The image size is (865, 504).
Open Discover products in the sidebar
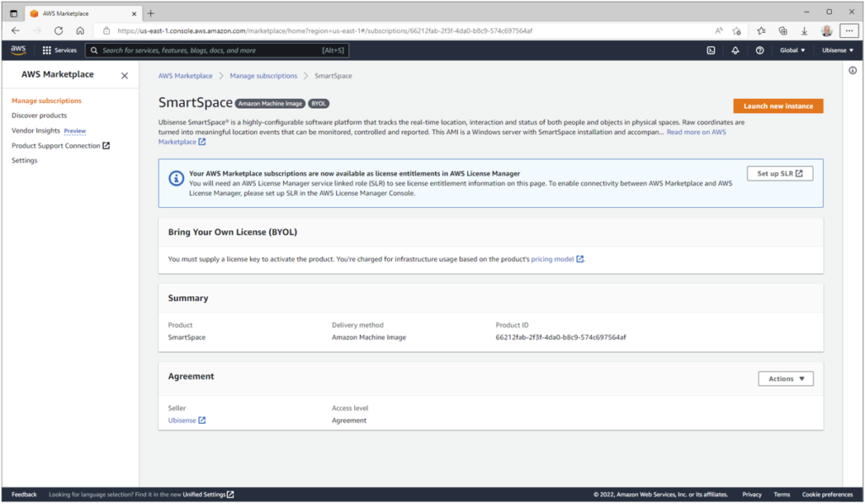[39, 116]
